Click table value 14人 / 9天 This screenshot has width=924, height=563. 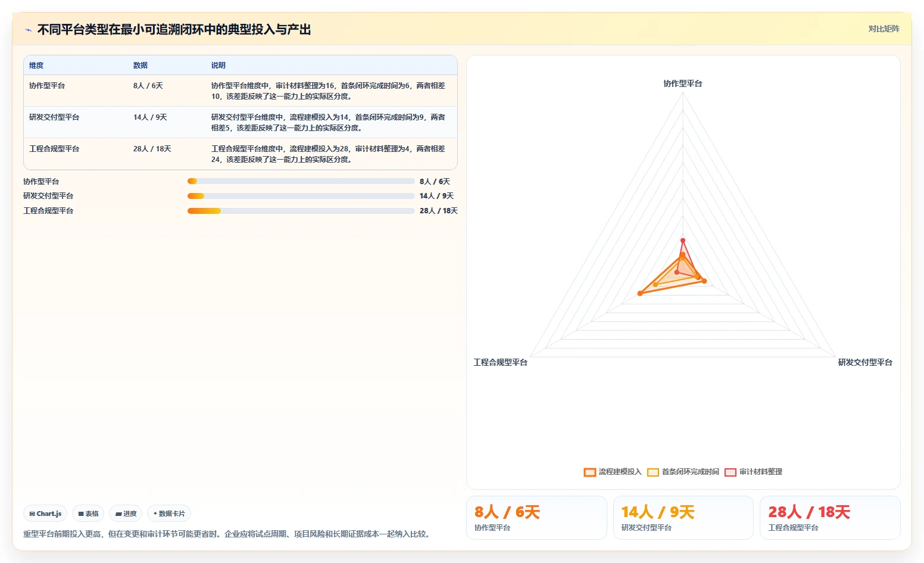coord(150,117)
